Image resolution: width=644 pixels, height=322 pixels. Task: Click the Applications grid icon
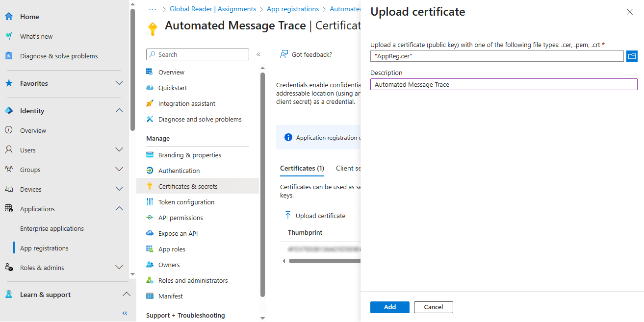point(9,209)
